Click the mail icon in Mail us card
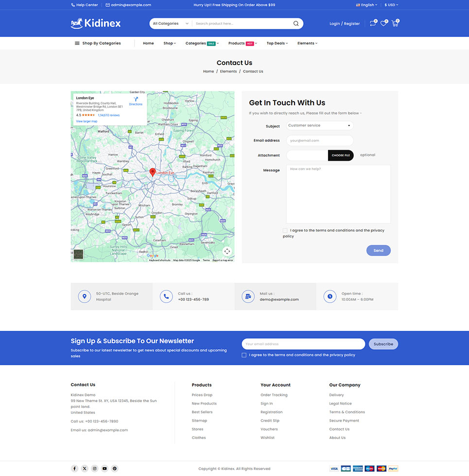 (x=248, y=296)
